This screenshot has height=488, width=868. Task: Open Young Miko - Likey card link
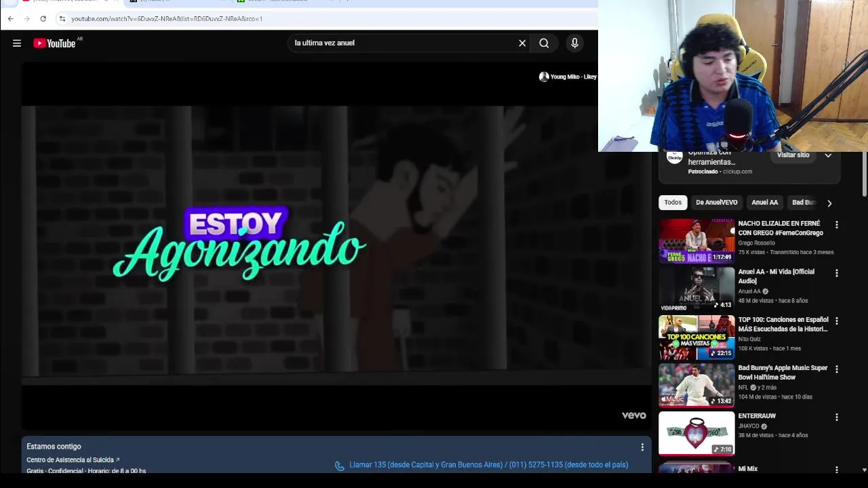[574, 77]
